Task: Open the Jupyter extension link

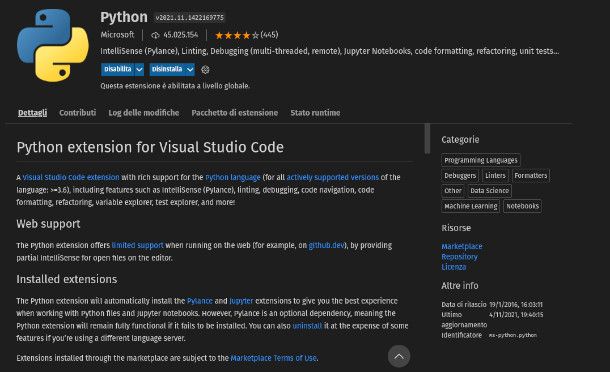Action: (x=241, y=301)
